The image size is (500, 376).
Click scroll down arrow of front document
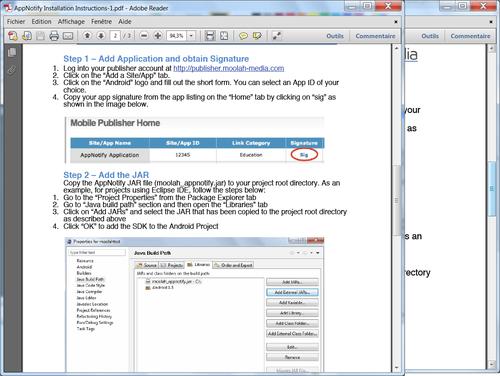[x=396, y=368]
